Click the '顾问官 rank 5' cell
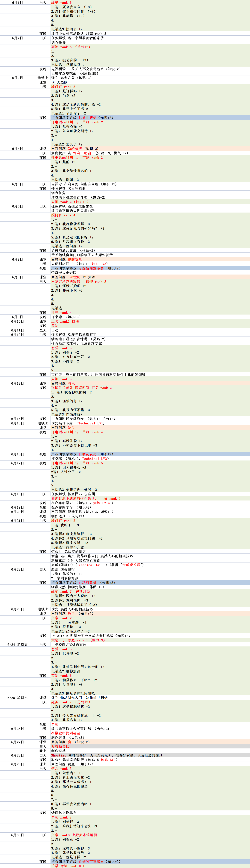Viewport: 250px width, 868px height. 150,520
